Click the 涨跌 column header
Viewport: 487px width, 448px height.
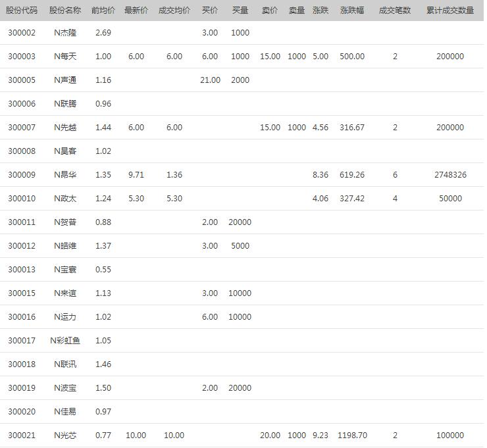320,11
